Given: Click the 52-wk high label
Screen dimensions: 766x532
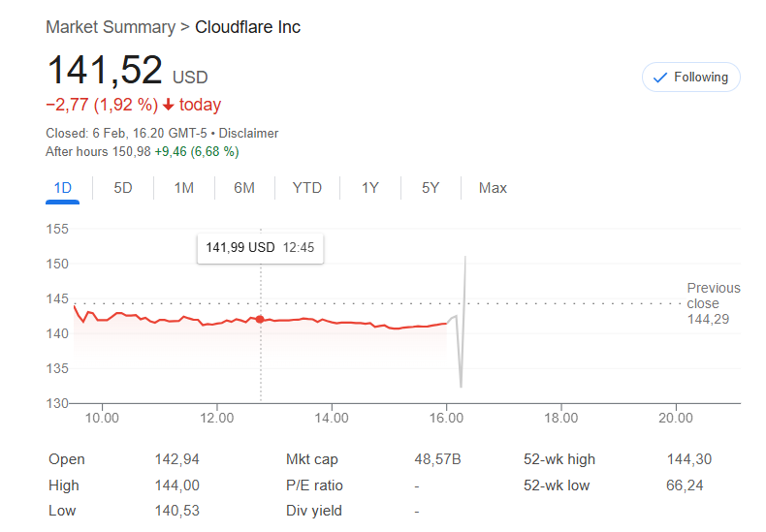Looking at the screenshot, I should (559, 459).
